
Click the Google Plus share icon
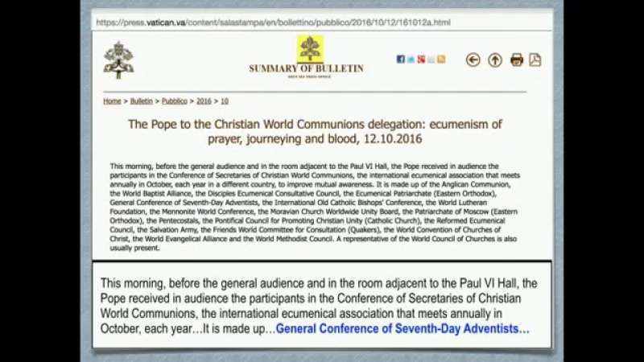(x=421, y=59)
